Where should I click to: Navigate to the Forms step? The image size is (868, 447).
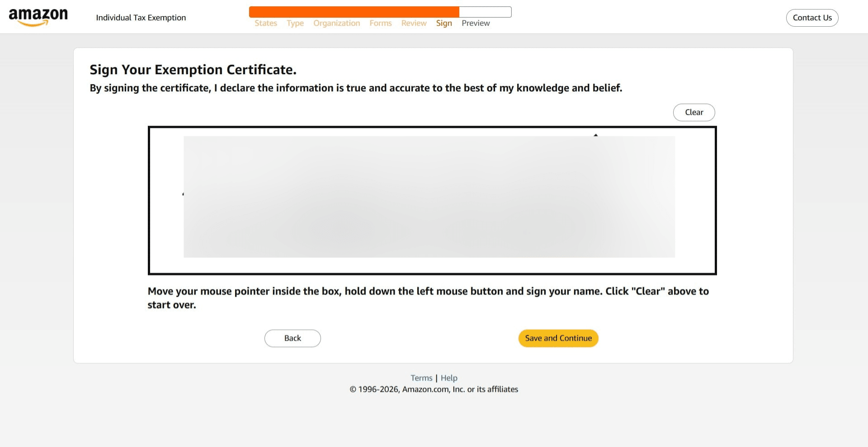pyautogui.click(x=380, y=23)
